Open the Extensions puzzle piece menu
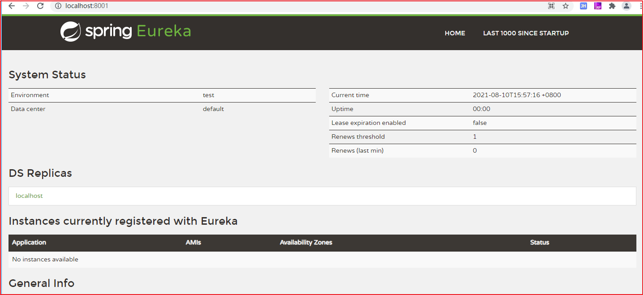This screenshot has width=644, height=295. coord(612,6)
